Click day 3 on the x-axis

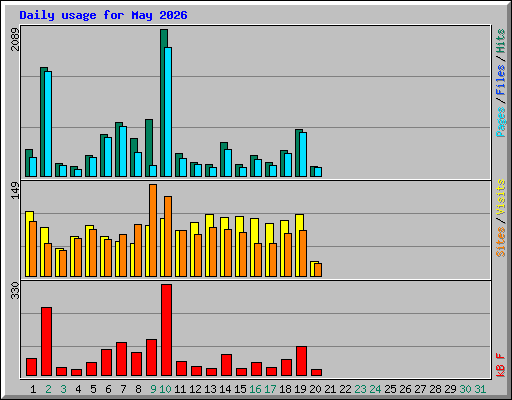click(x=63, y=389)
